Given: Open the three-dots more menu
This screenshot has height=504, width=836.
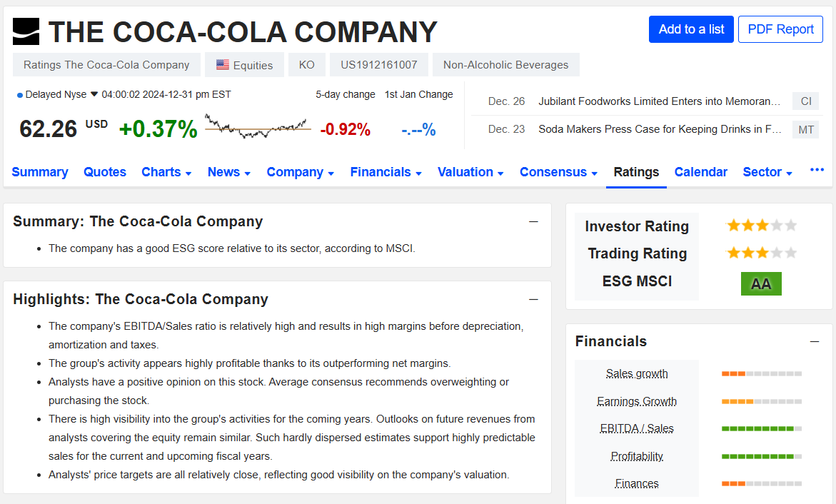Looking at the screenshot, I should (817, 170).
